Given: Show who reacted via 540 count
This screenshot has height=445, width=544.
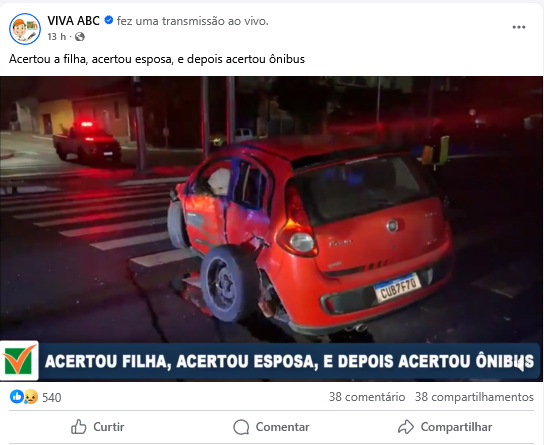Looking at the screenshot, I should pos(52,397).
